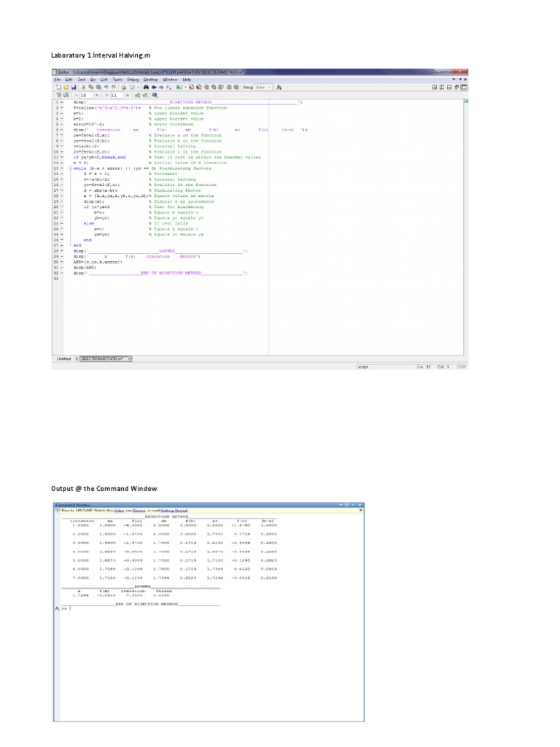Click the OVR status bar indicator
The width and height of the screenshot is (560, 747).
462,367
